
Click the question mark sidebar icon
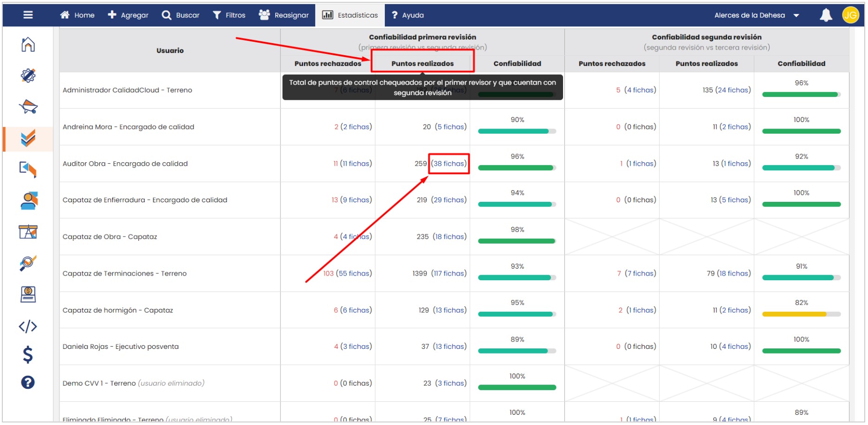pyautogui.click(x=28, y=382)
